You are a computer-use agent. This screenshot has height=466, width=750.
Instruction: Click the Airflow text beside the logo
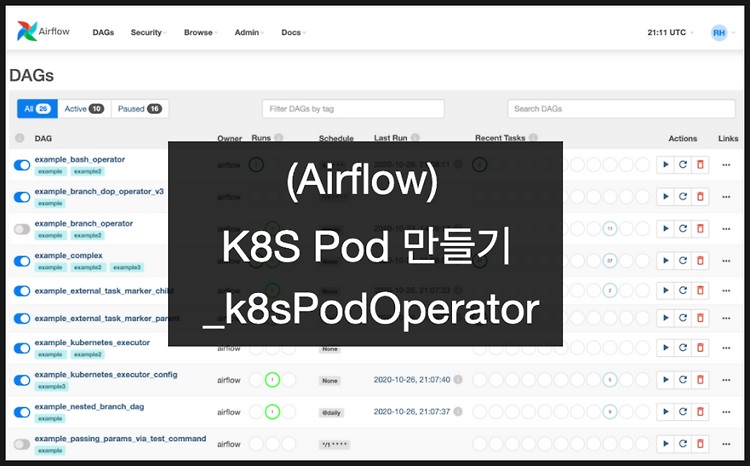(x=54, y=31)
